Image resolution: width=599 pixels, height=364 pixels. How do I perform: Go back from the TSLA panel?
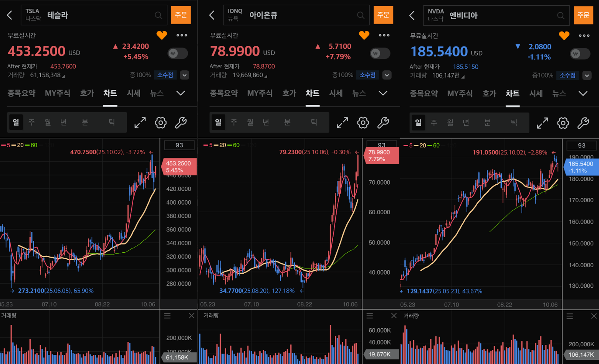tap(10, 15)
